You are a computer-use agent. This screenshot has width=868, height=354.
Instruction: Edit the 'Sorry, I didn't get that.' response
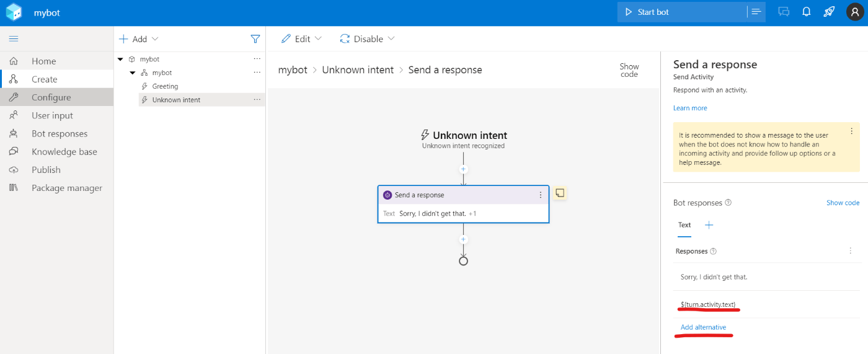[x=767, y=277]
